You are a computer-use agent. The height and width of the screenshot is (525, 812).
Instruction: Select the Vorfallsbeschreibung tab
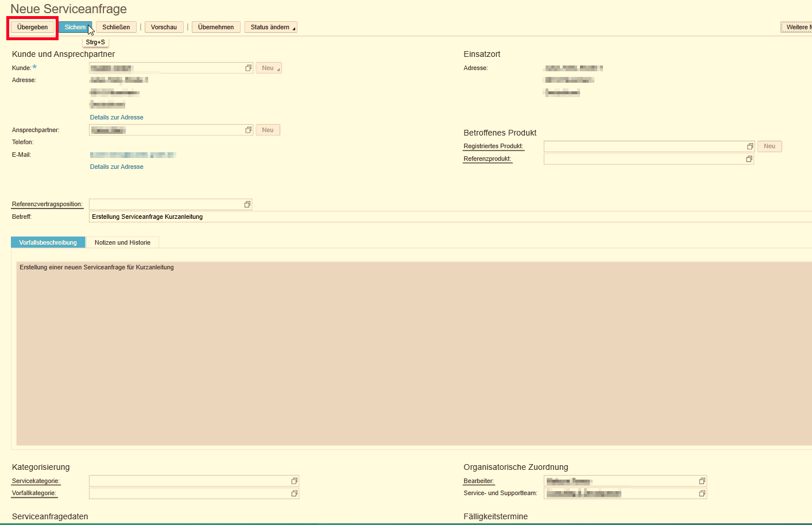(48, 242)
